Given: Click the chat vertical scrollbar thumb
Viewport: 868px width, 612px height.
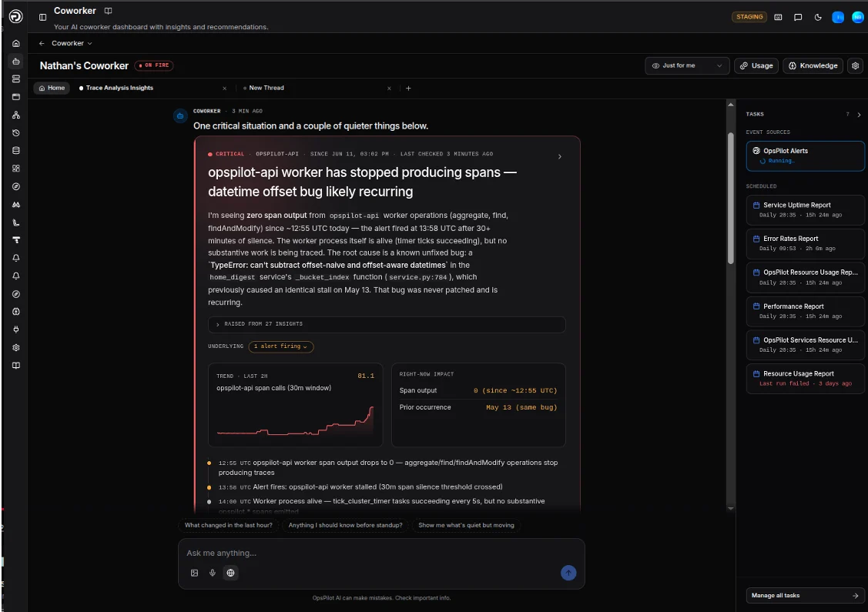Looking at the screenshot, I should 730,198.
